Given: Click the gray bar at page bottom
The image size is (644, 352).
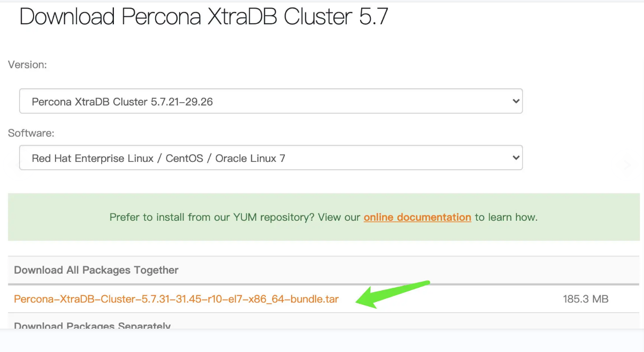Looking at the screenshot, I should (x=322, y=340).
